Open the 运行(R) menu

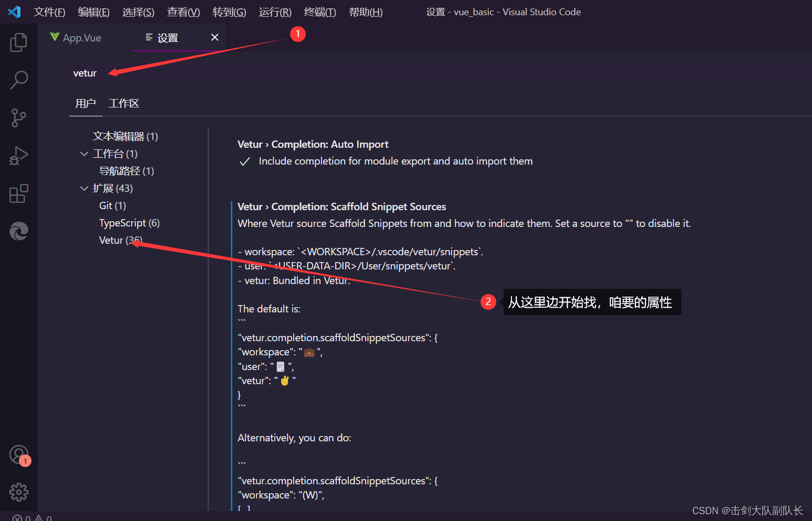click(x=275, y=12)
